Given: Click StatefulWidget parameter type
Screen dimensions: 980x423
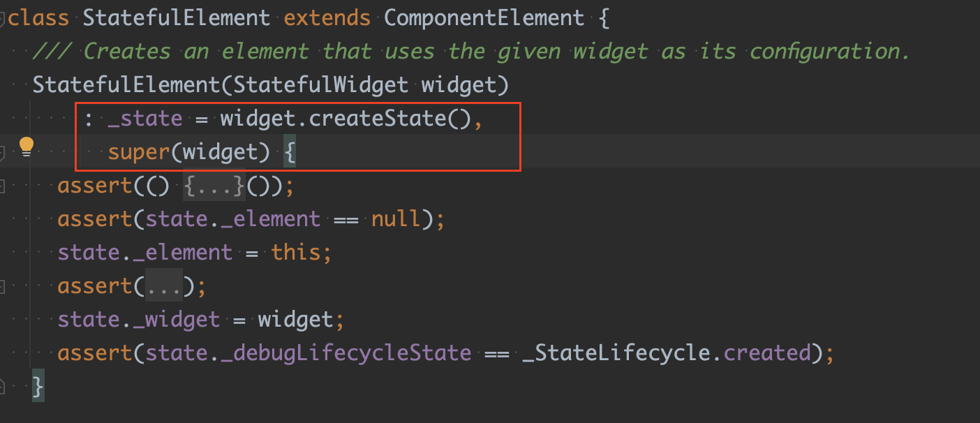Looking at the screenshot, I should [x=320, y=85].
